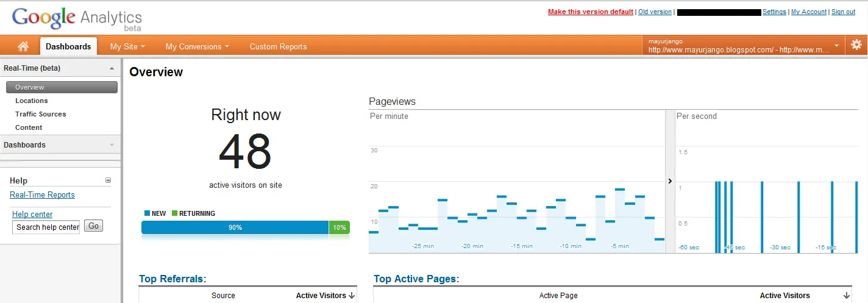Click the Top Referrals heading
The image size is (868, 303).
(173, 279)
